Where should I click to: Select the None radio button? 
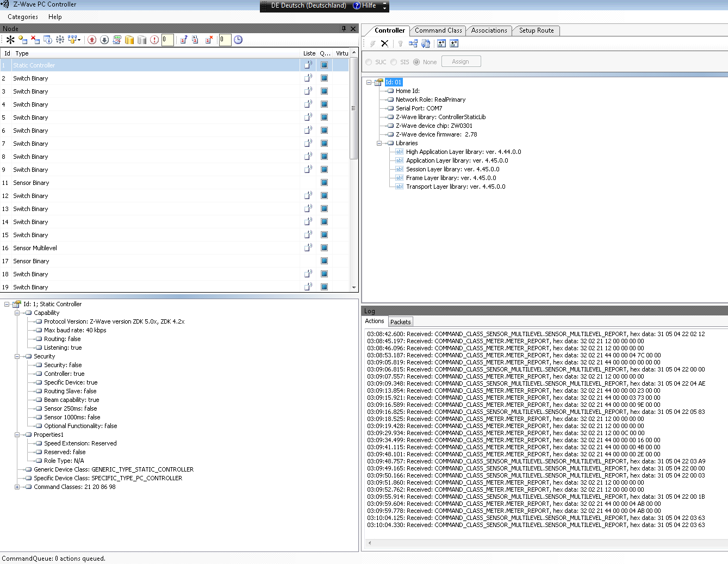click(416, 62)
